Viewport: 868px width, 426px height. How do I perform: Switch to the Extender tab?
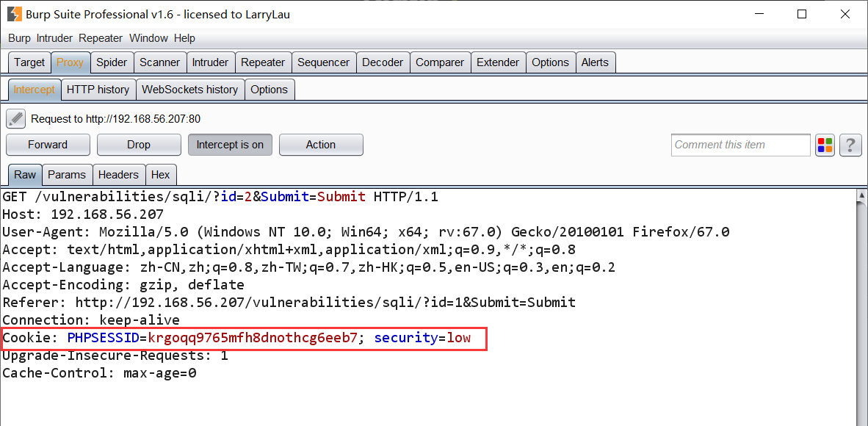click(x=498, y=62)
